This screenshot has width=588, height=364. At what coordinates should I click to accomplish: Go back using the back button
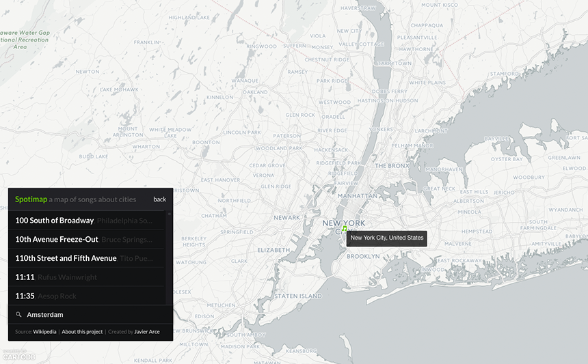[x=159, y=199]
